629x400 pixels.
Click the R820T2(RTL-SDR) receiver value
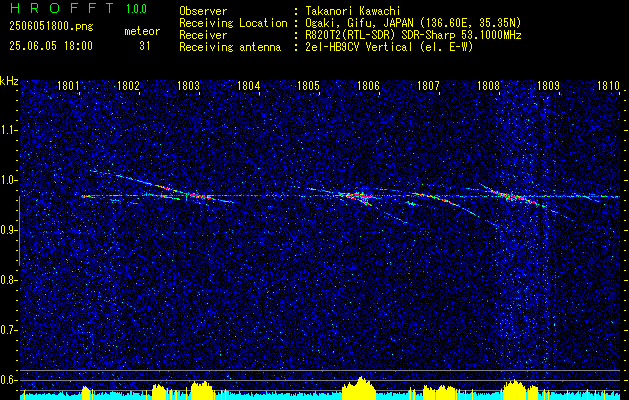413,35
